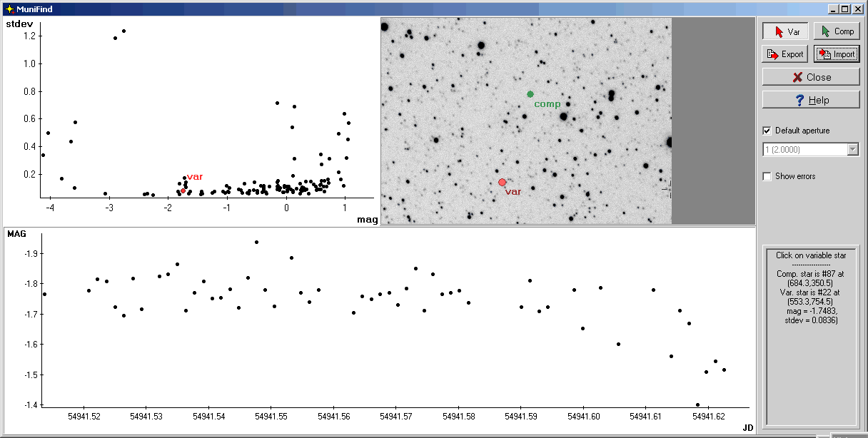Click the Import button
Screen dimensions: 868x438
[836, 54]
